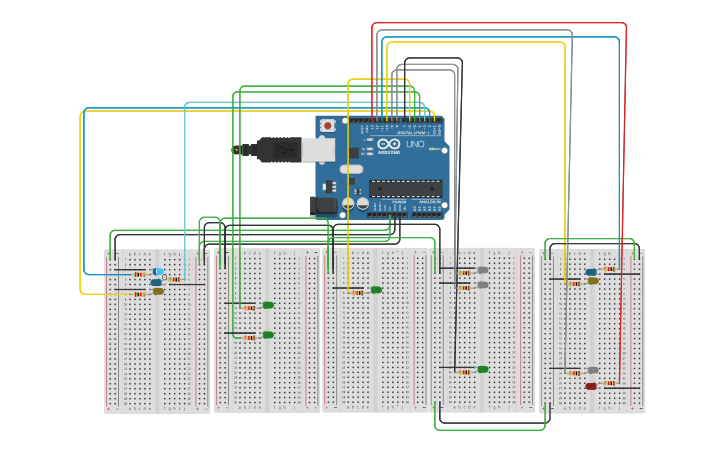Screen dimensions: 725x453
Task: Click the upper green LED on the second breadboard
Action: pos(268,305)
